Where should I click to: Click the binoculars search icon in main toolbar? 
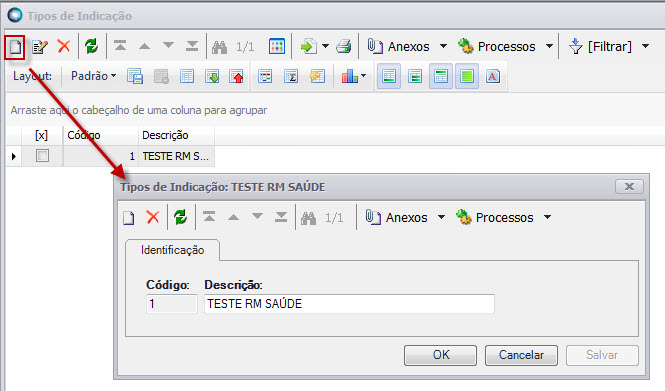tap(219, 47)
